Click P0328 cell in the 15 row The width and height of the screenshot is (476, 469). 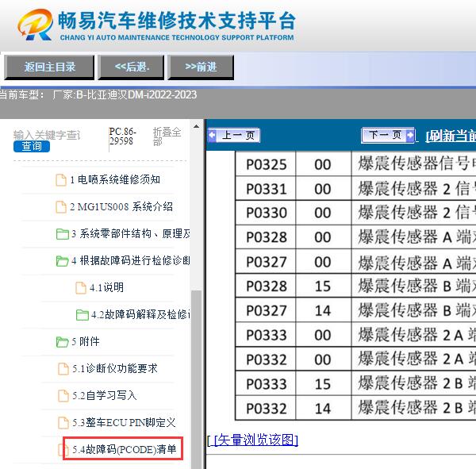267,286
